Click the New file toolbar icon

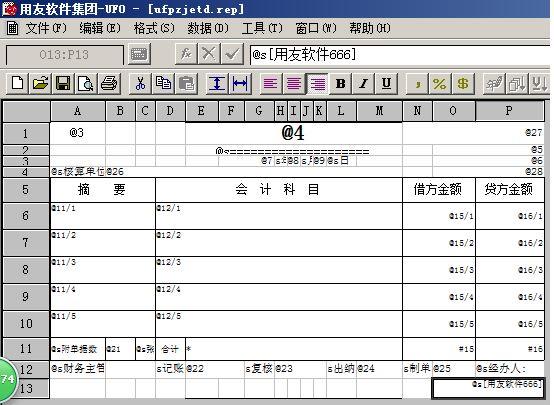[18, 84]
